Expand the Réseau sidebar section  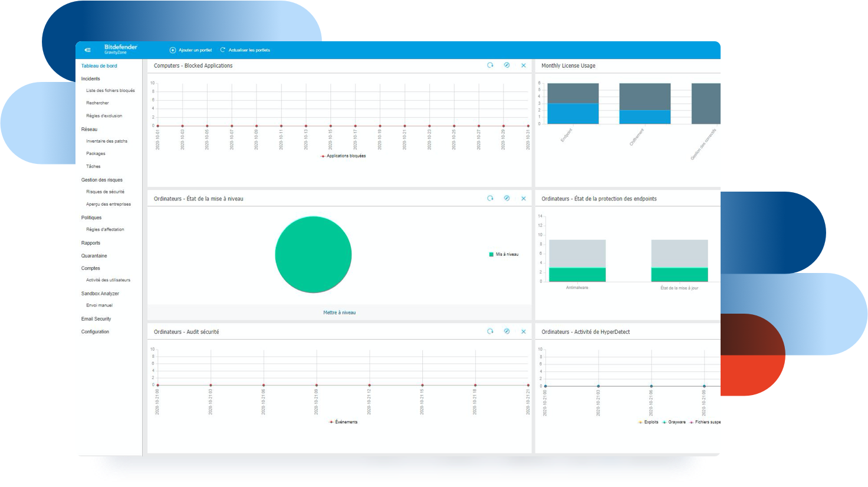(90, 129)
